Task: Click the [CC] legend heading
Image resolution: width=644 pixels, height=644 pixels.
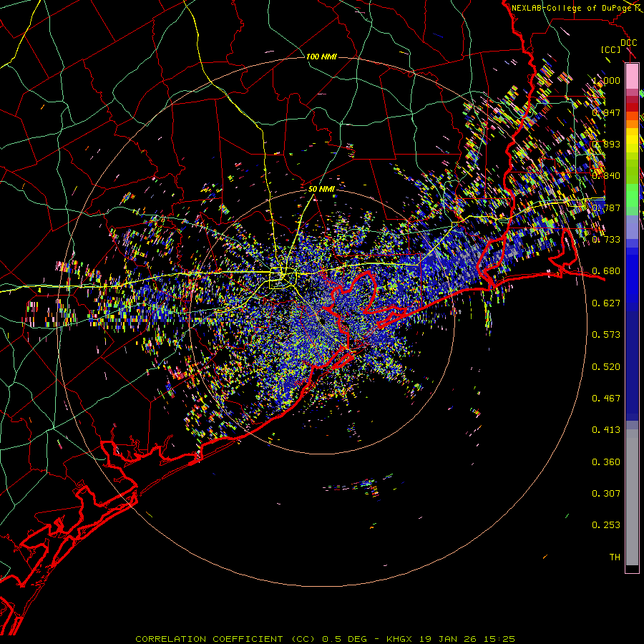Action: [x=611, y=49]
